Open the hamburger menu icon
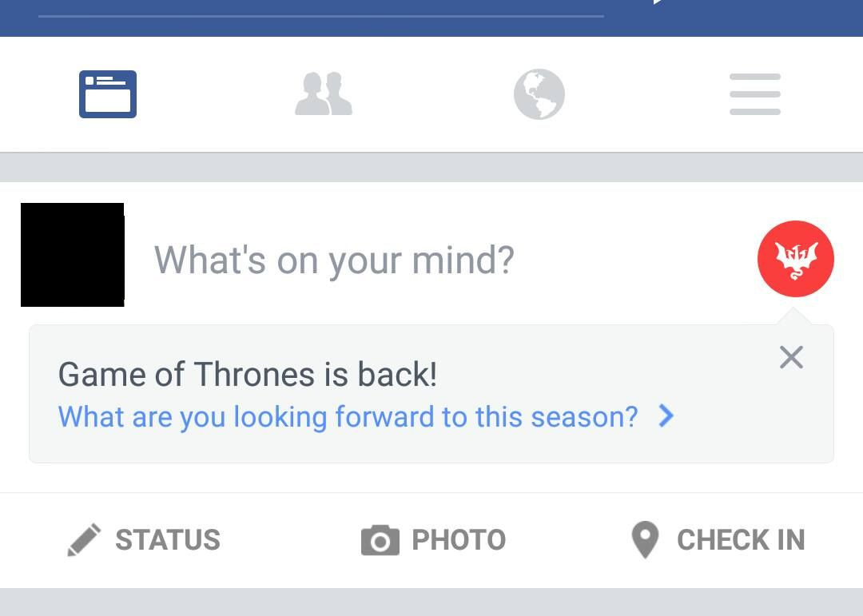 click(x=754, y=93)
